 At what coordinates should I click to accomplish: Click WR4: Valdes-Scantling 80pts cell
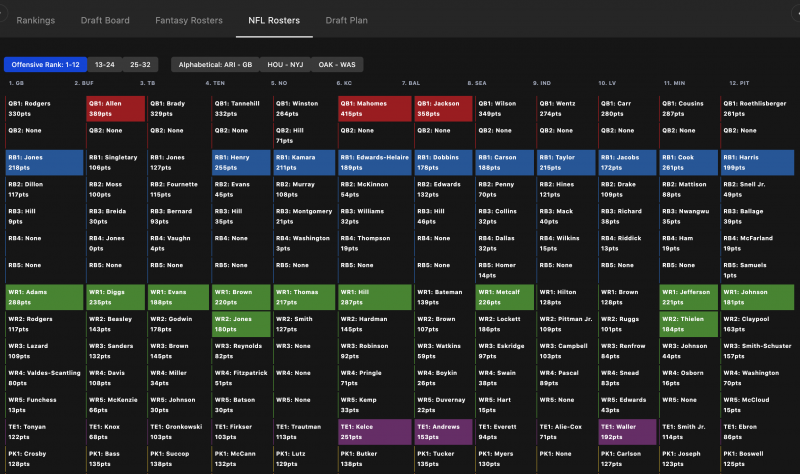point(44,378)
